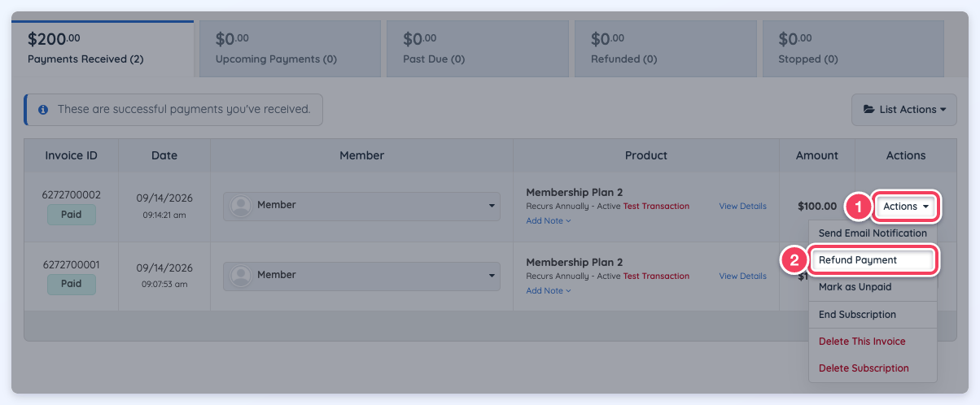Open Member dropdown for invoice 6272700001
The height and width of the screenshot is (405, 980).
tap(361, 276)
